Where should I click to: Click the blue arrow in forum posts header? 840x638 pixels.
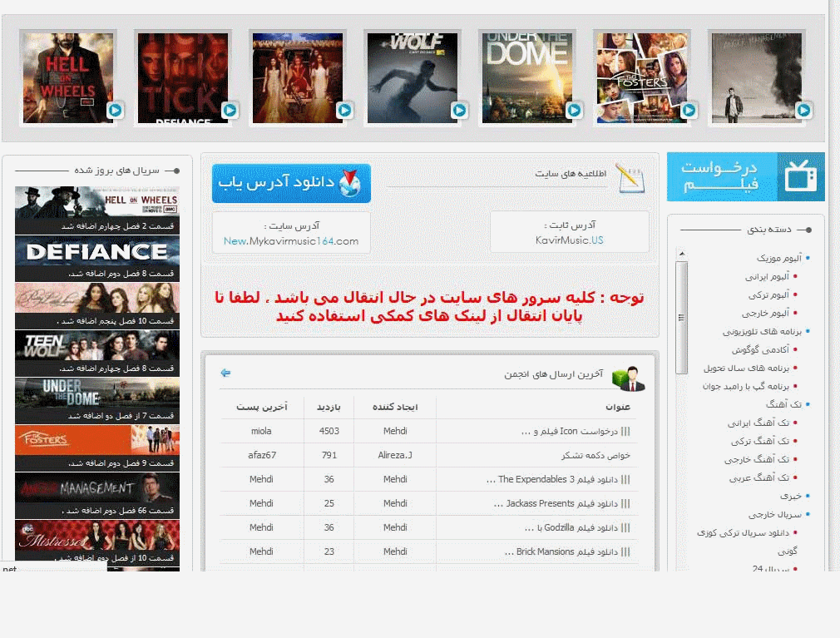coord(225,373)
